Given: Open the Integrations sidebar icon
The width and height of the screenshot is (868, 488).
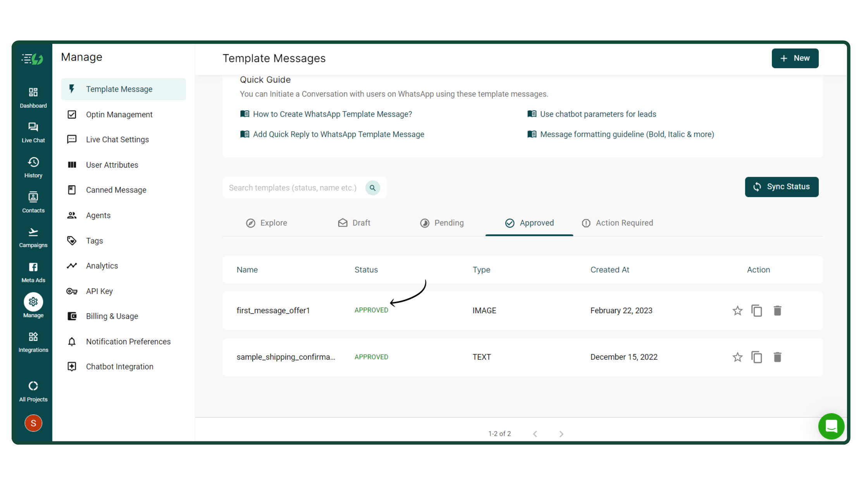Looking at the screenshot, I should [33, 342].
